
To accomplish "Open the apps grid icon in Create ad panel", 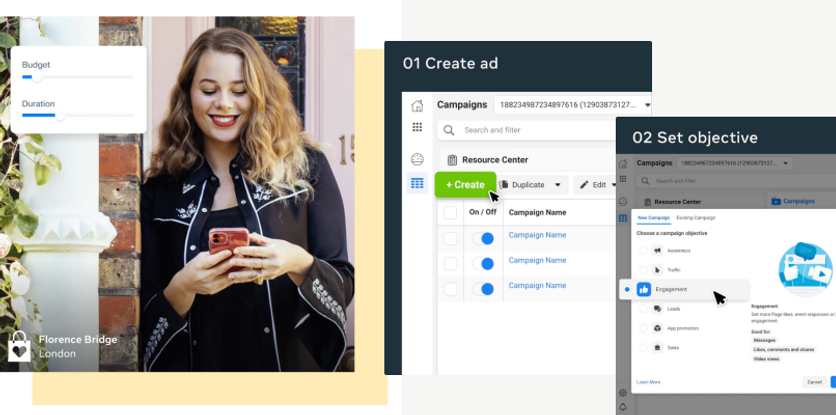I will pyautogui.click(x=417, y=127).
